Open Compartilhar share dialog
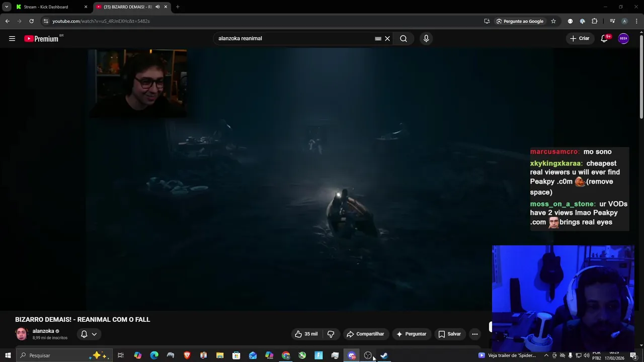Viewport: 644px width, 362px height. [x=365, y=334]
